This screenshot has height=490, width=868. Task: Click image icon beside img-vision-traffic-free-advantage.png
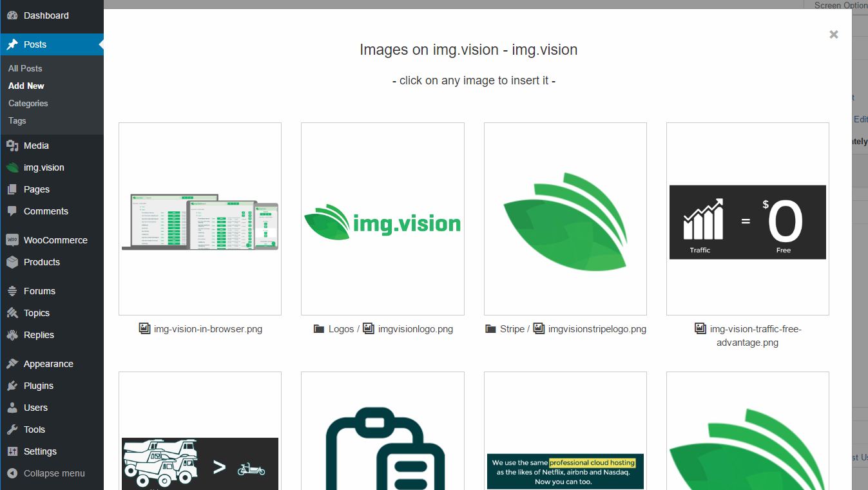700,328
